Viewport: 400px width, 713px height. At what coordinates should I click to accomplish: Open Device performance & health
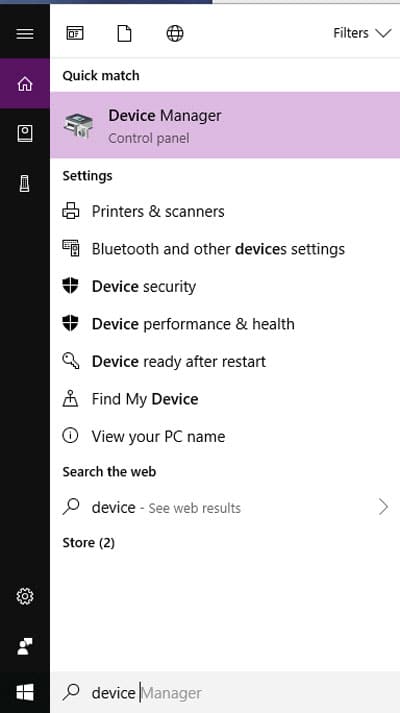tap(225, 324)
